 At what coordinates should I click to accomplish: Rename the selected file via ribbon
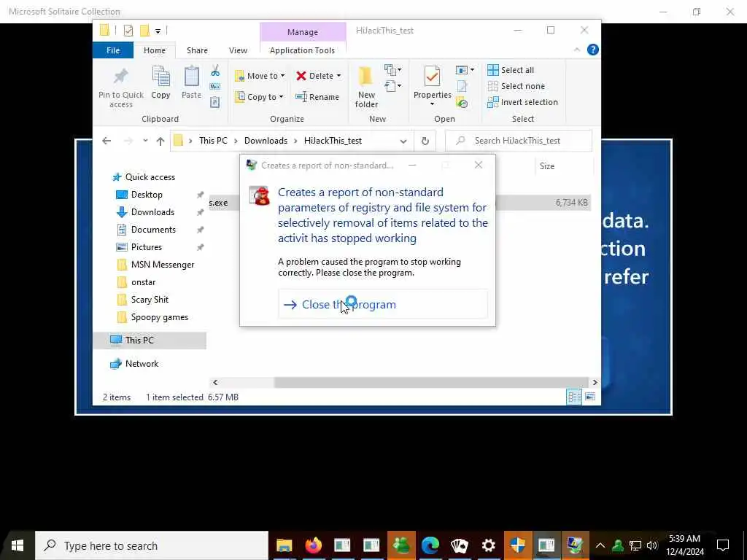(x=317, y=97)
